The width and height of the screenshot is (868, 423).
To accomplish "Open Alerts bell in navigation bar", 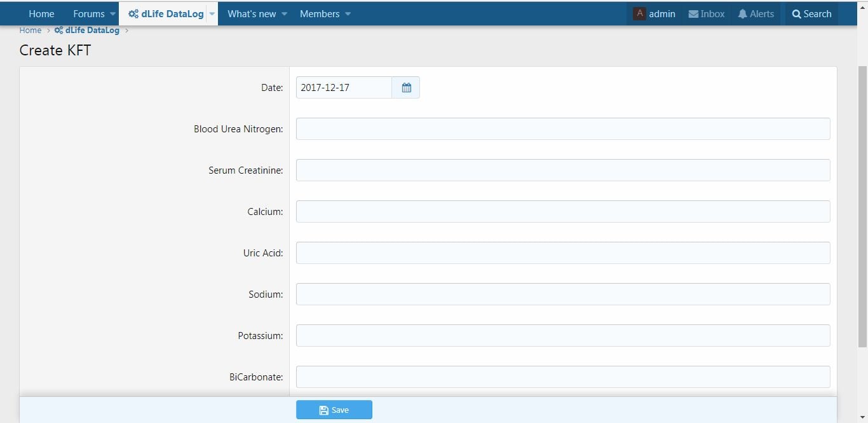I will (756, 13).
